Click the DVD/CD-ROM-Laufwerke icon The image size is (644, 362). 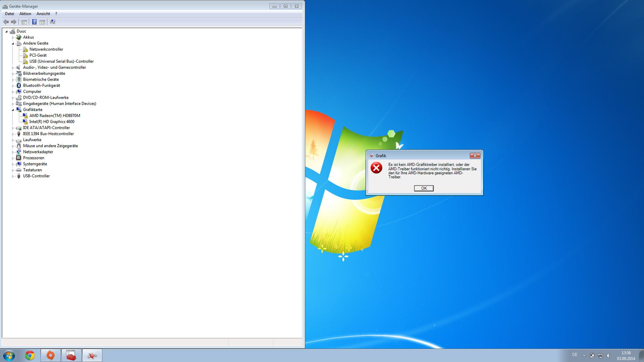click(x=19, y=98)
